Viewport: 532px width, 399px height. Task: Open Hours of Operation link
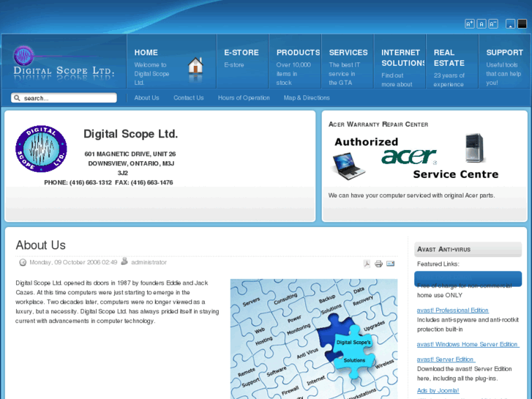pos(244,98)
